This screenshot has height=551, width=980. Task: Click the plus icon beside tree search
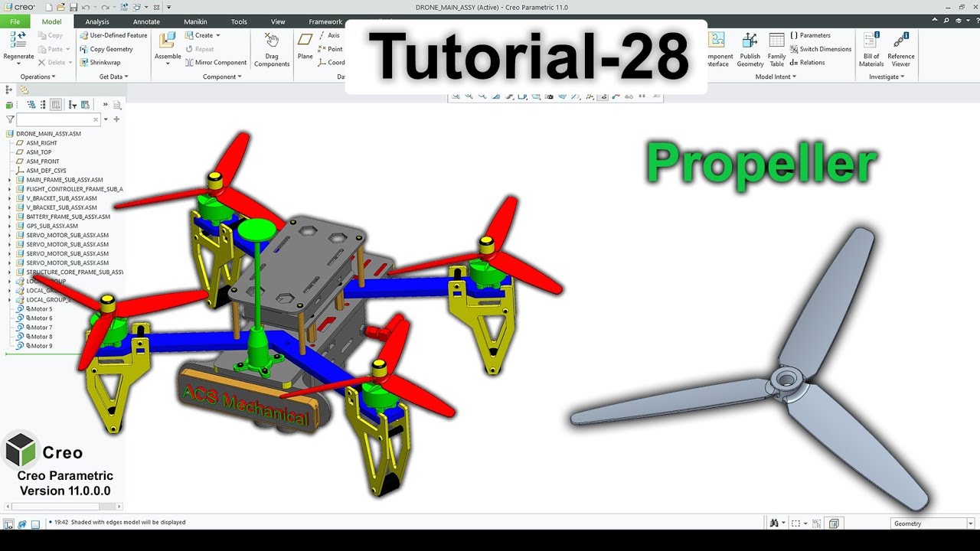116,119
